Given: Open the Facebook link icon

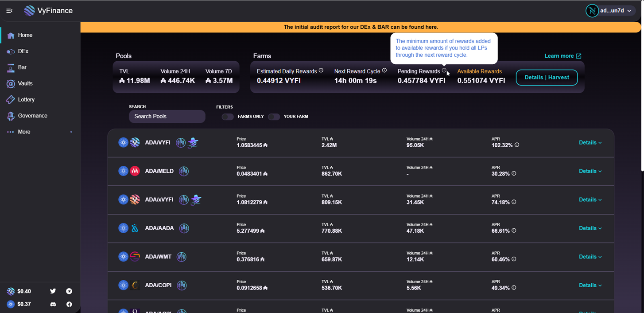Looking at the screenshot, I should click(69, 304).
